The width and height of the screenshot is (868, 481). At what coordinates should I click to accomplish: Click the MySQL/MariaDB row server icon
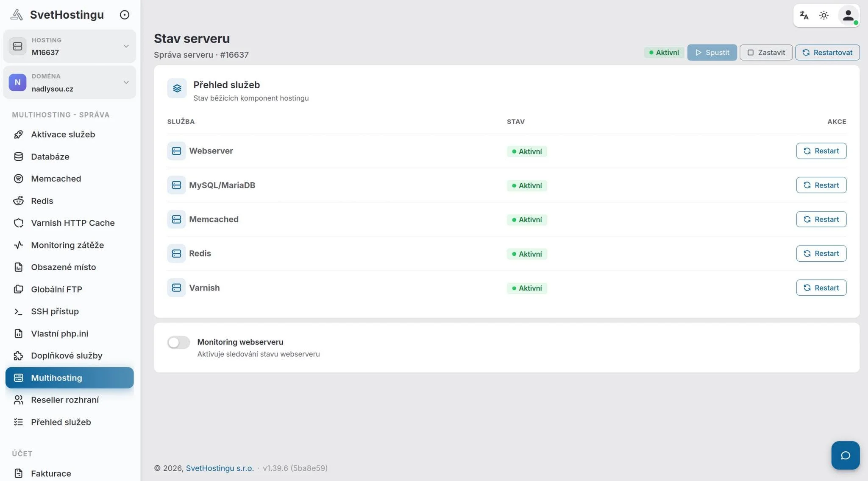click(176, 185)
